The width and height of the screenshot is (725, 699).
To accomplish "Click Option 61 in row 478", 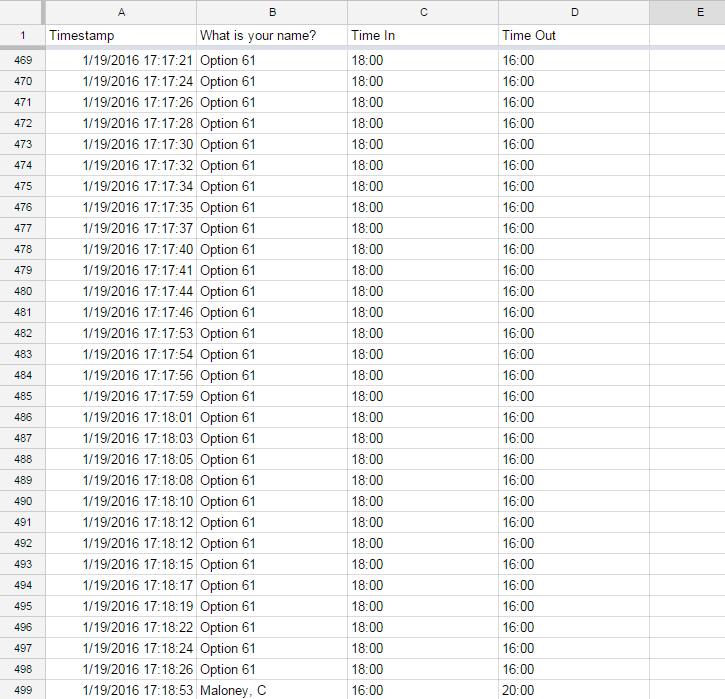I will pyautogui.click(x=272, y=249).
